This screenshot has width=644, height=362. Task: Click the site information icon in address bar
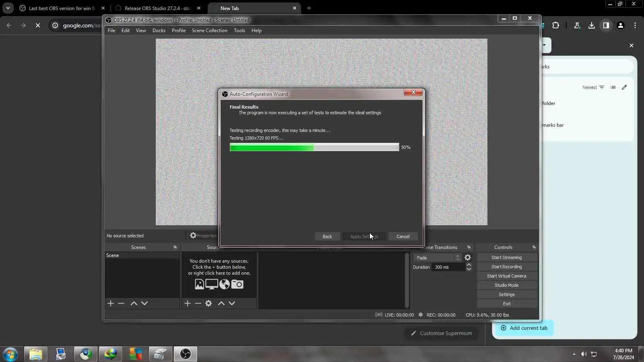pyautogui.click(x=55, y=25)
